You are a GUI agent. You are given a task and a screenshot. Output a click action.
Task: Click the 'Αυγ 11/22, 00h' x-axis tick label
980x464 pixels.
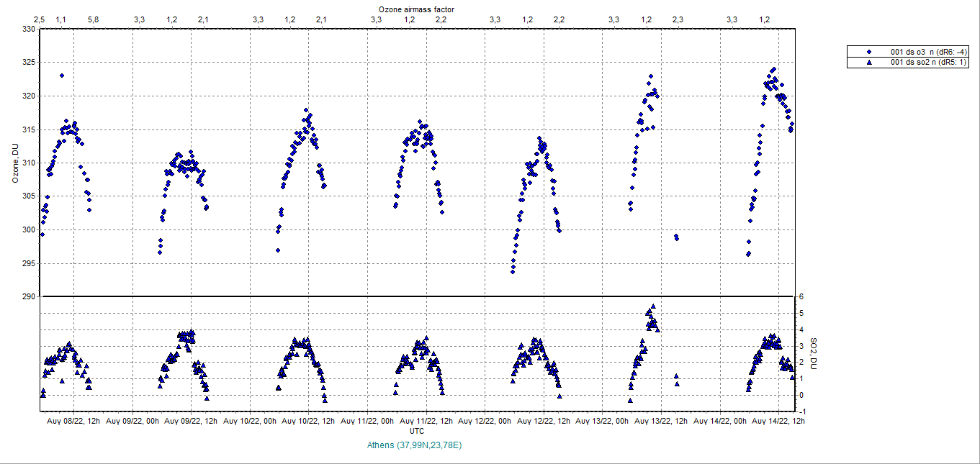[367, 422]
